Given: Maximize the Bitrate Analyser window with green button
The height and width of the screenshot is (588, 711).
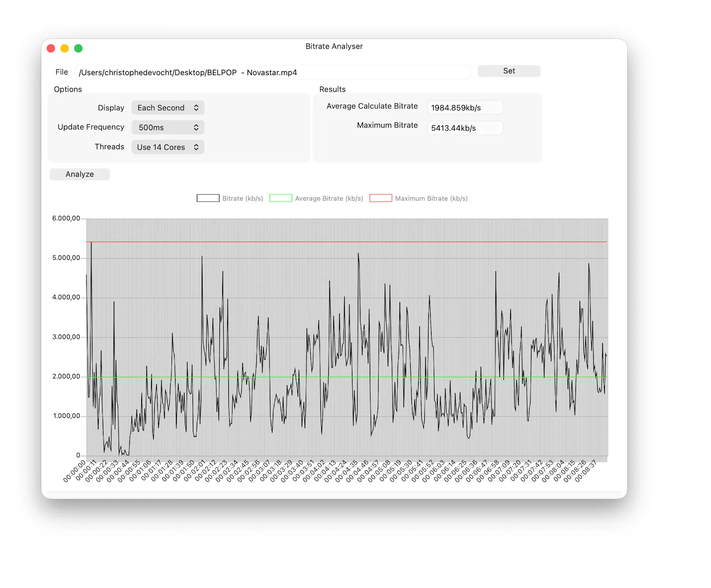Looking at the screenshot, I should pos(78,48).
